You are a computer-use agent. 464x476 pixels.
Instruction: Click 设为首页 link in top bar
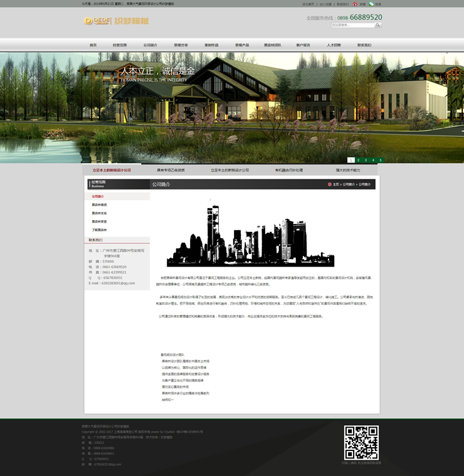pyautogui.click(x=308, y=4)
